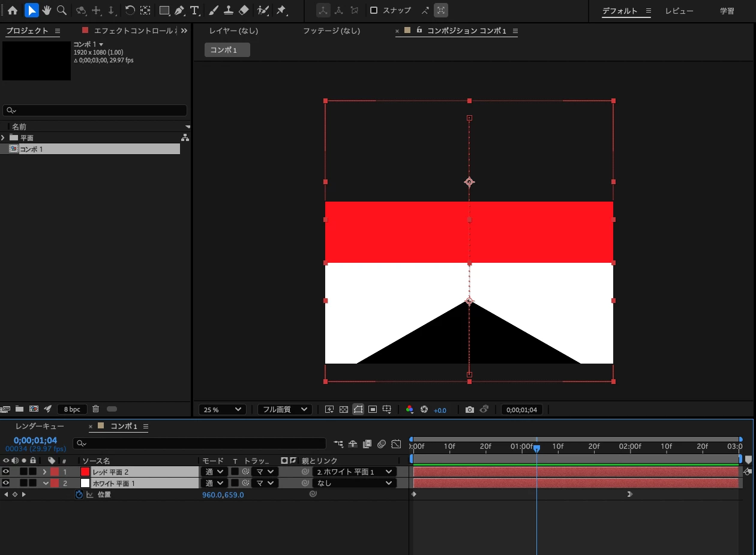Select the Type text tool

(x=194, y=10)
